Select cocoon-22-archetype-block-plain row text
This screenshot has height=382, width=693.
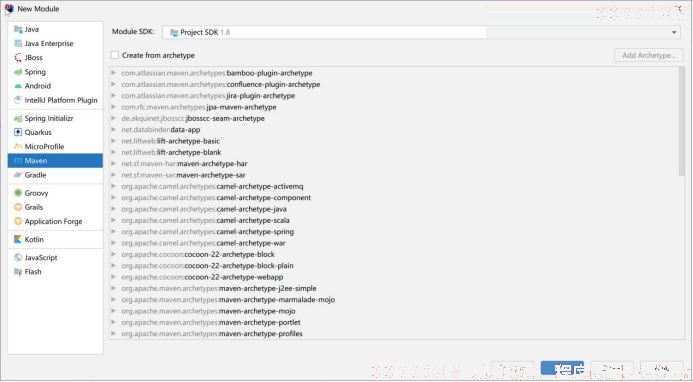[207, 266]
